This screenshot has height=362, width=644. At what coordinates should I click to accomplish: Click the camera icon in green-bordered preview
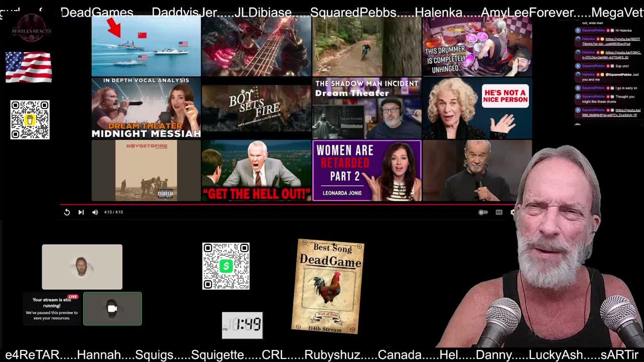click(112, 309)
